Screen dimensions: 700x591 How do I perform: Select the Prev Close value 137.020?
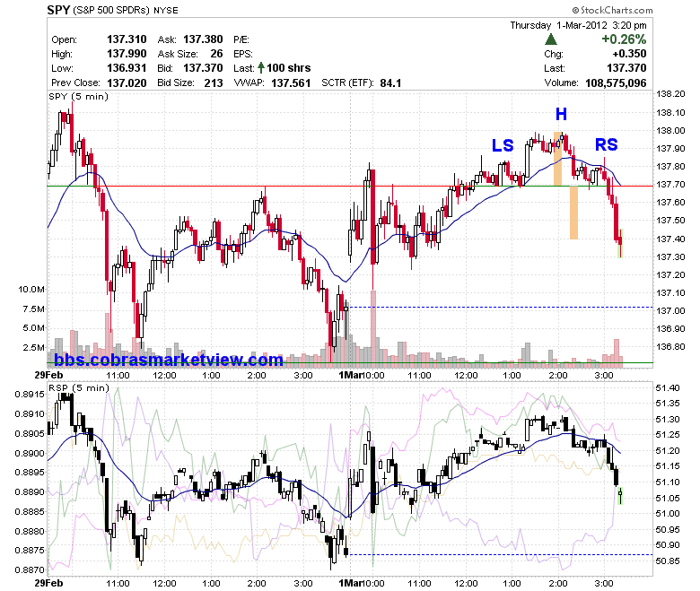(127, 83)
